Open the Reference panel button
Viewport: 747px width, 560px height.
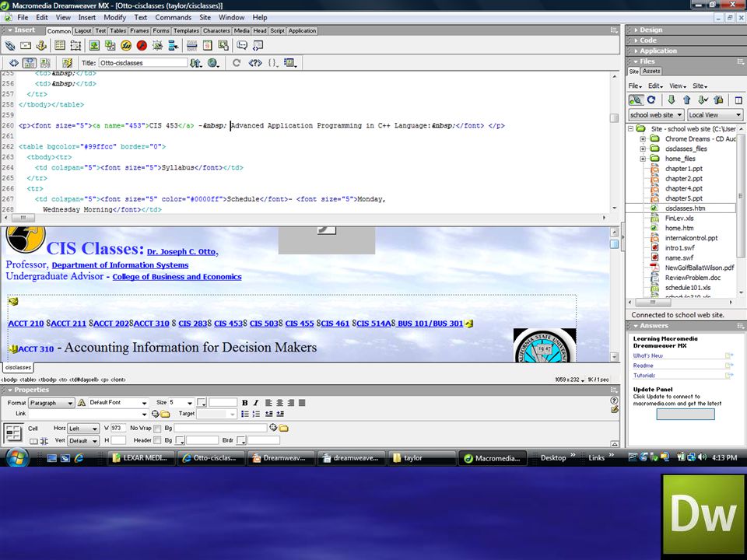(x=255, y=63)
